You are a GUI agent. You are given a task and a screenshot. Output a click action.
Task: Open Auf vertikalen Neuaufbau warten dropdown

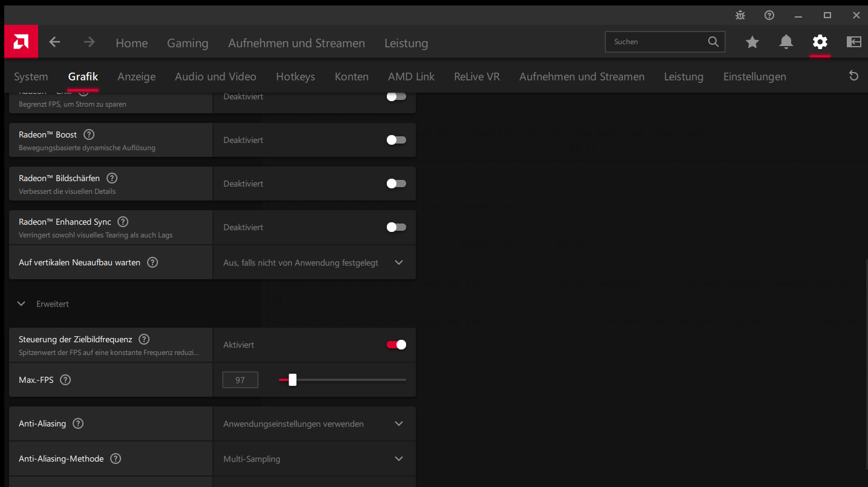[x=314, y=262]
